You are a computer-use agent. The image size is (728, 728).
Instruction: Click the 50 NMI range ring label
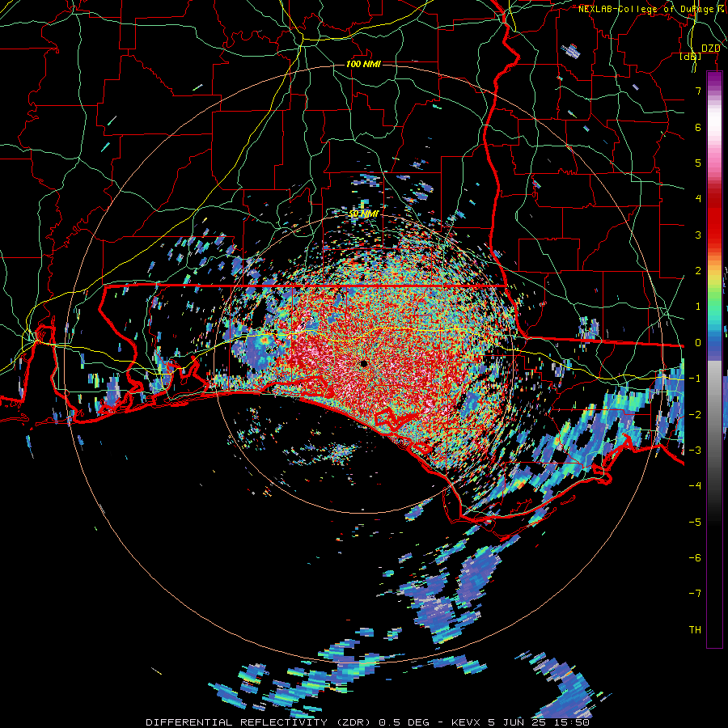pos(363,214)
